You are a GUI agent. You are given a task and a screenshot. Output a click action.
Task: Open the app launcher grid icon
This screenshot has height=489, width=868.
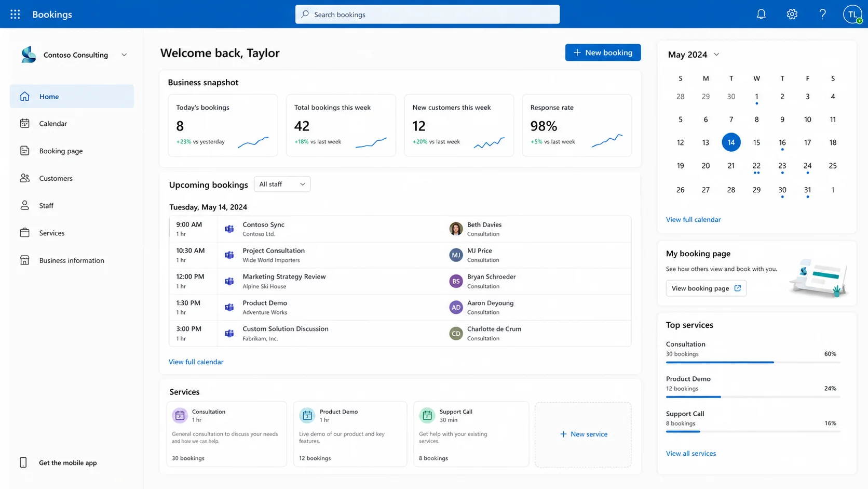click(15, 14)
